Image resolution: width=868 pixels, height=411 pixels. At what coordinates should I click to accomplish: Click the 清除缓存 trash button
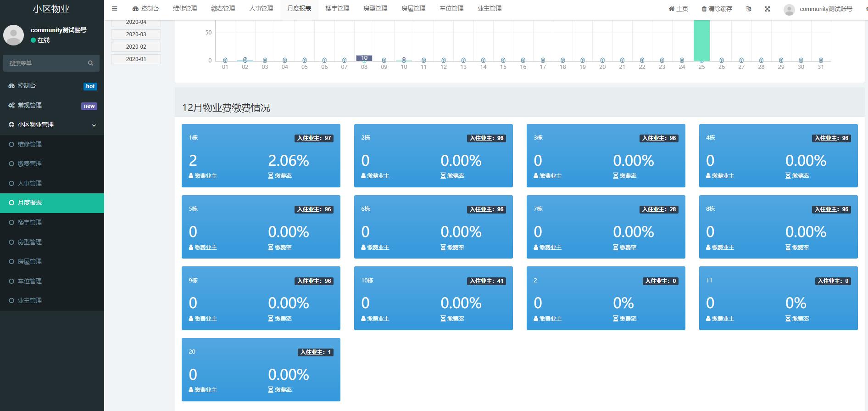(717, 9)
